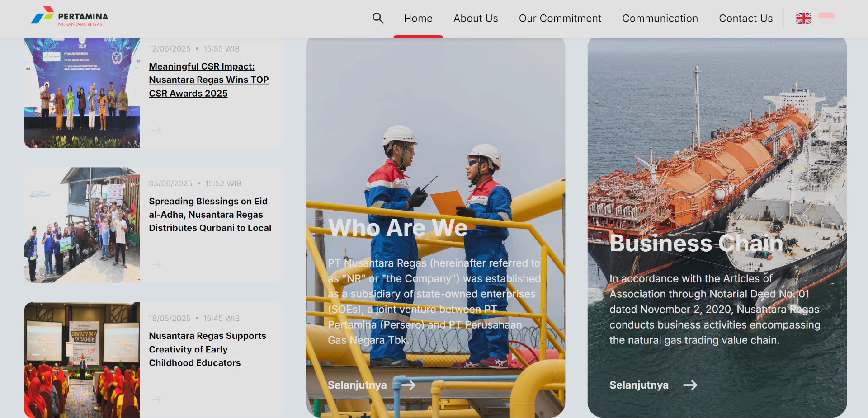This screenshot has width=868, height=418.
Task: Click the Who Are We heading
Action: coord(398,228)
